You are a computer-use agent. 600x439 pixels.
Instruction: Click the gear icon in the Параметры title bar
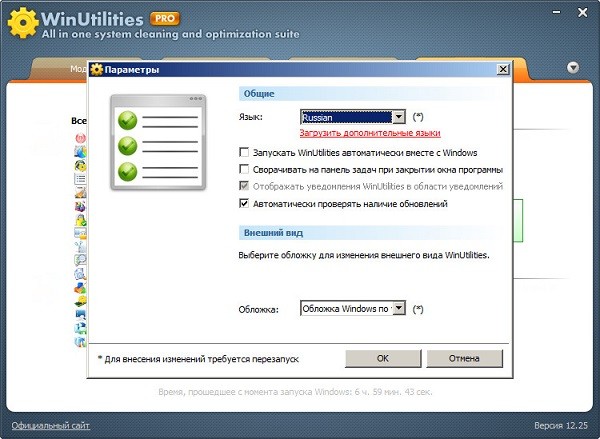point(96,70)
